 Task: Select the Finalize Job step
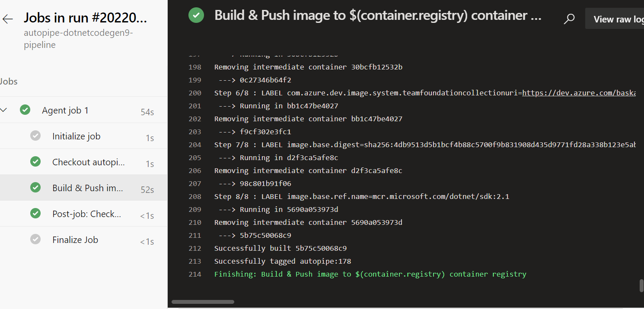83,240
